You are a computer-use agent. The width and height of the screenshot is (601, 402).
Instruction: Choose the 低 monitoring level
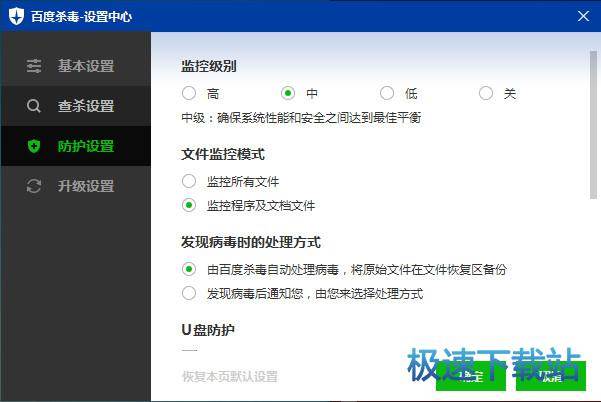387,93
